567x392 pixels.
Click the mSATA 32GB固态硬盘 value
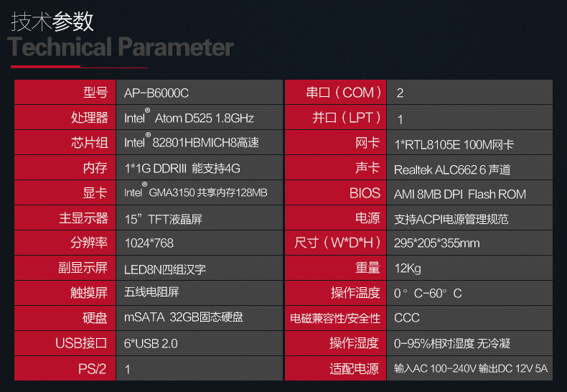184,317
